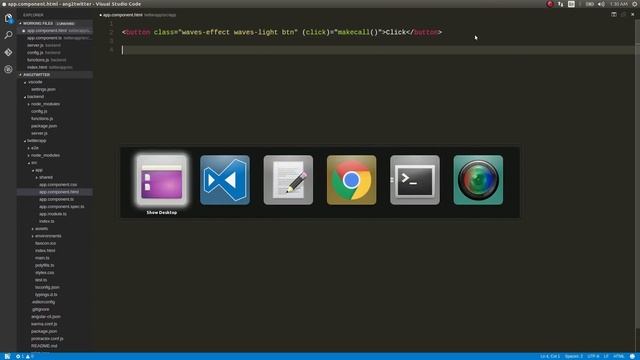Screen dimensions: 640x360
Task: Click the feedback smiley in status bar
Action: [632, 356]
